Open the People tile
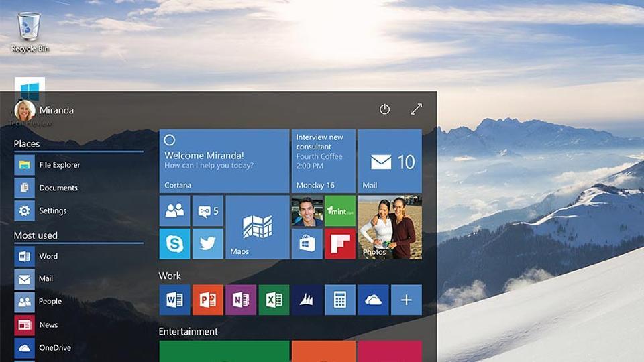This screenshot has height=362, width=644. point(174,210)
